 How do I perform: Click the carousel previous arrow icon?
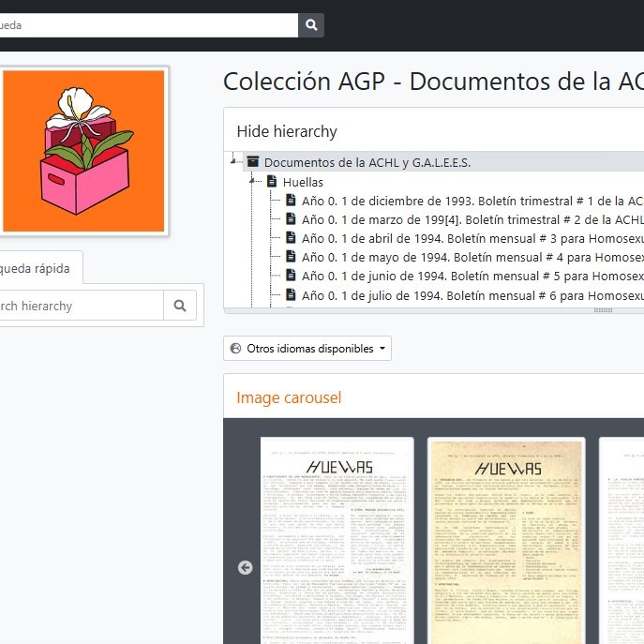[x=246, y=567]
